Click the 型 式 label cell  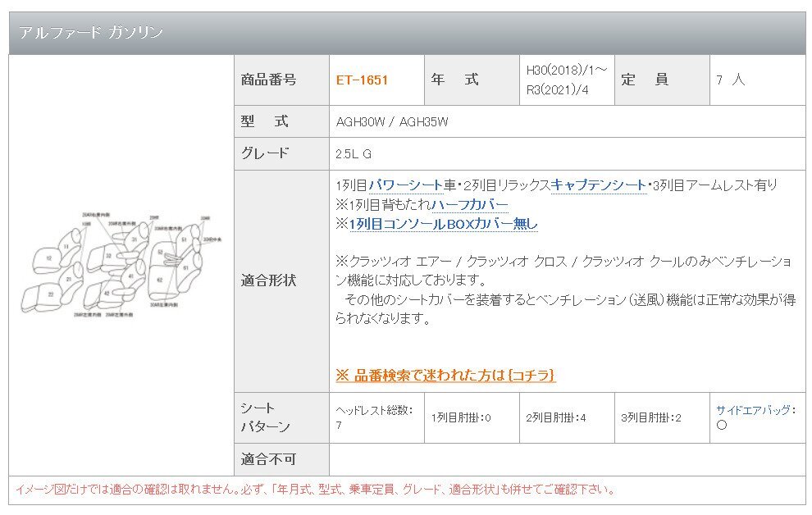tap(281, 121)
